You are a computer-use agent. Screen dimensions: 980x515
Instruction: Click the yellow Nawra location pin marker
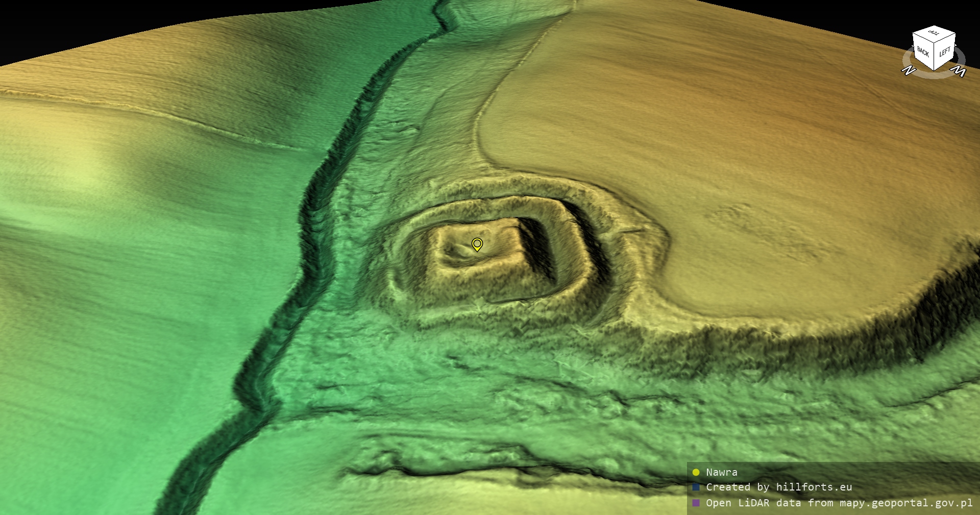click(x=477, y=244)
